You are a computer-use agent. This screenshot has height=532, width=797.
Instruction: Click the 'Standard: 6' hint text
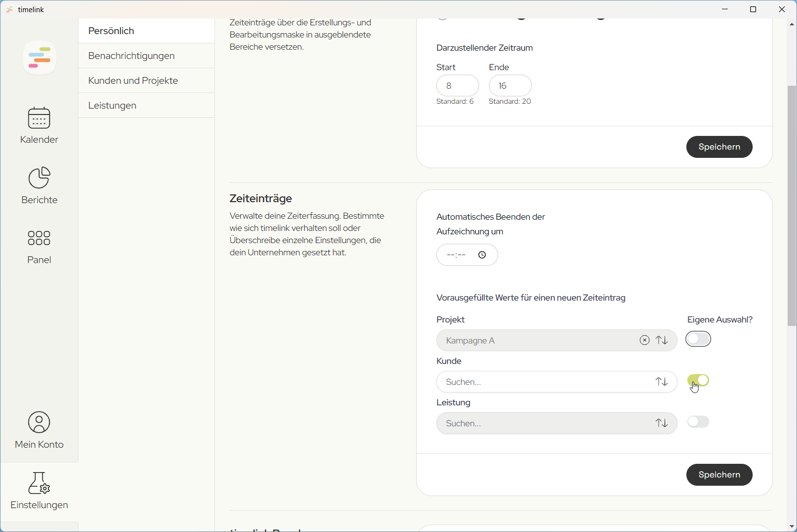tap(455, 101)
